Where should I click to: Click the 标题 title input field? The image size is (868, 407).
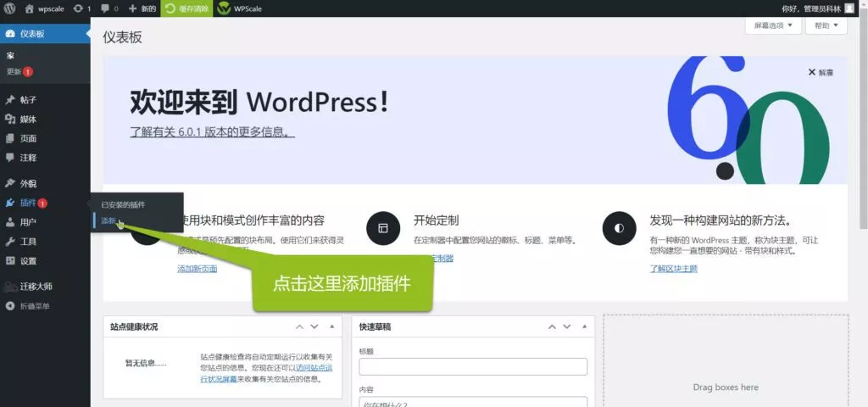point(473,366)
